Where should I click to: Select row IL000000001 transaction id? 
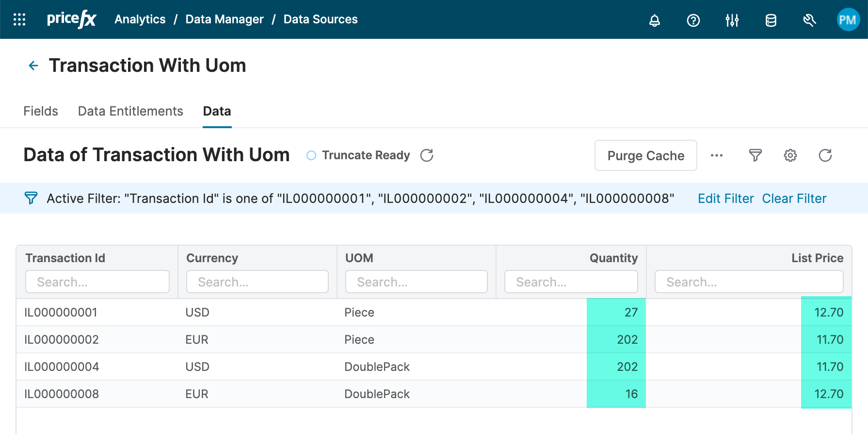[x=61, y=312]
